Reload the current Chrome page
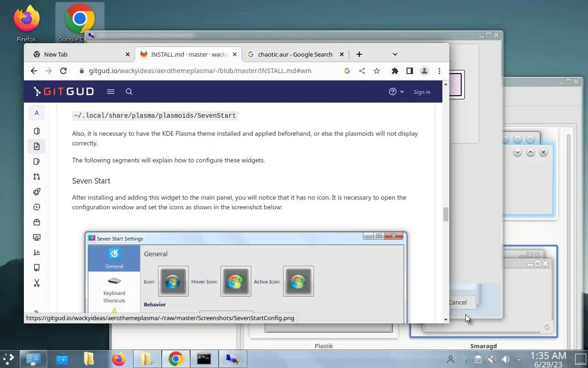The width and height of the screenshot is (588, 368). pyautogui.click(x=63, y=71)
